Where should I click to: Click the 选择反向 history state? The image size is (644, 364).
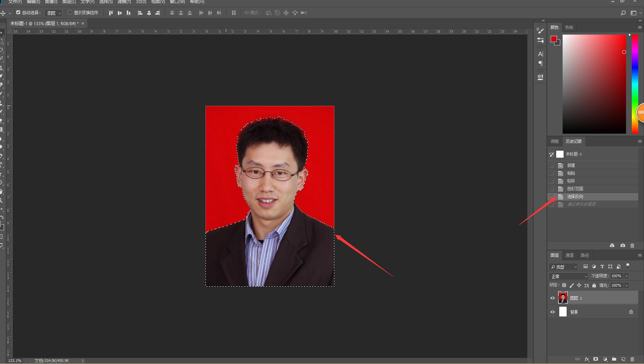[575, 196]
